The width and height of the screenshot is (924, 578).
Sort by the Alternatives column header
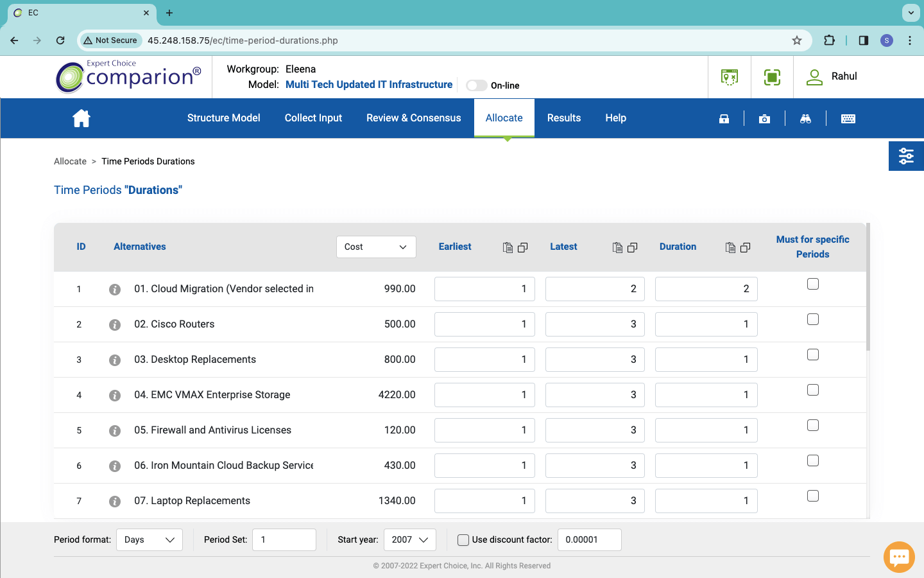coord(139,247)
